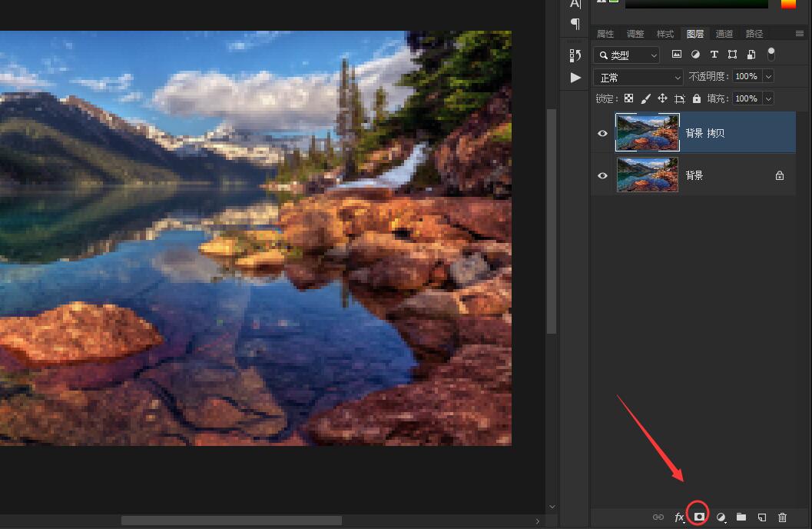Image resolution: width=812 pixels, height=529 pixels.
Task: Click the 不透明度 value field
Action: click(747, 77)
